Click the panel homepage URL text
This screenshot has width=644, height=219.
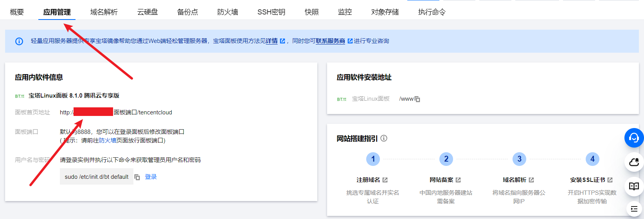point(116,112)
